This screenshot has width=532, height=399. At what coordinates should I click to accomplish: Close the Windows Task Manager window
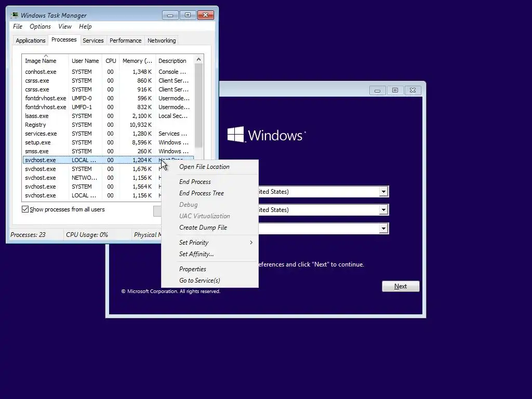pos(205,15)
